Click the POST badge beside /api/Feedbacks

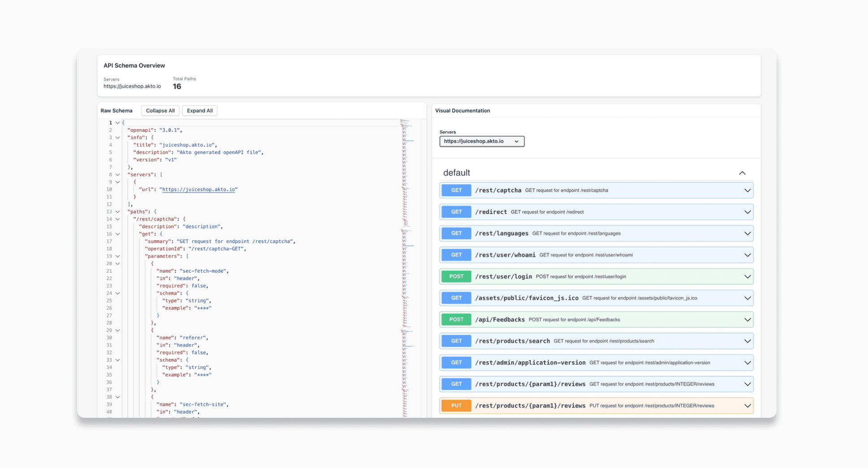tap(456, 319)
